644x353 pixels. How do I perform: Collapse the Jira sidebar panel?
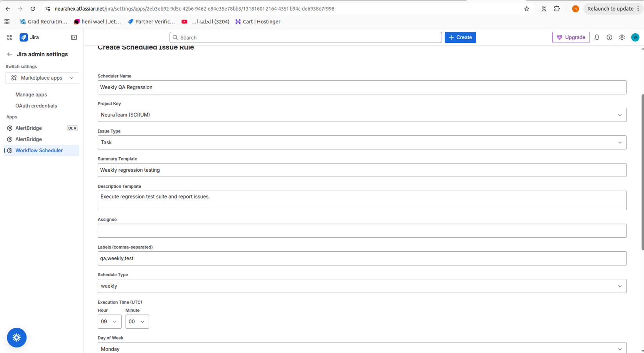[74, 37]
